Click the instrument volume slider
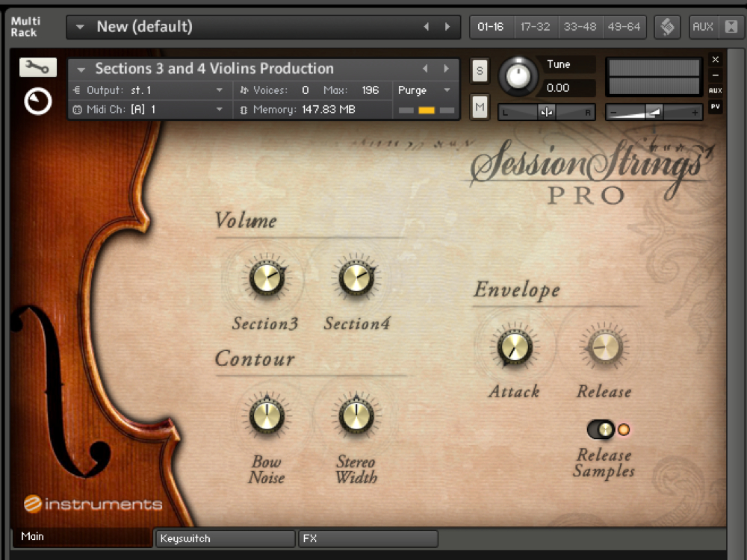Screen dimensions: 747x560 tap(654, 113)
